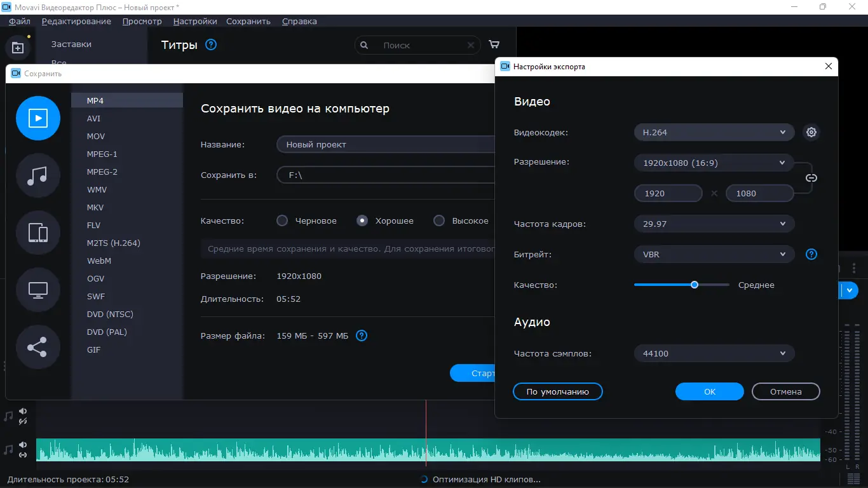Expand the blue export button dropdown arrow
Image resolution: width=868 pixels, height=488 pixels.
coord(850,290)
